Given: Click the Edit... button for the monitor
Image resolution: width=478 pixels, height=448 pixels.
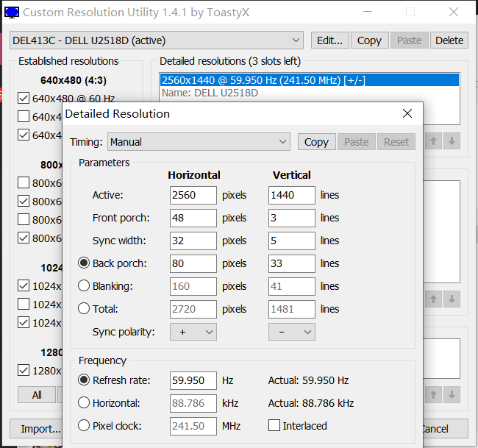Looking at the screenshot, I should pyautogui.click(x=330, y=40).
